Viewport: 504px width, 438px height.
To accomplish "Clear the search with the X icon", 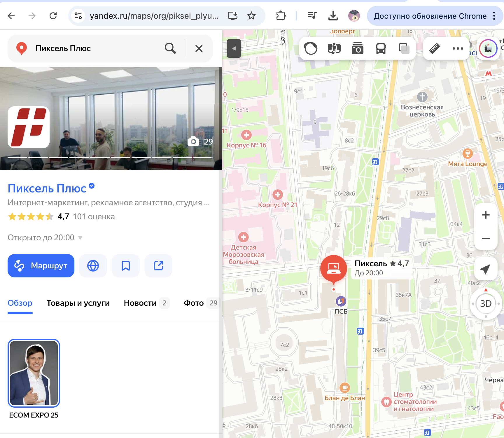I will 199,48.
